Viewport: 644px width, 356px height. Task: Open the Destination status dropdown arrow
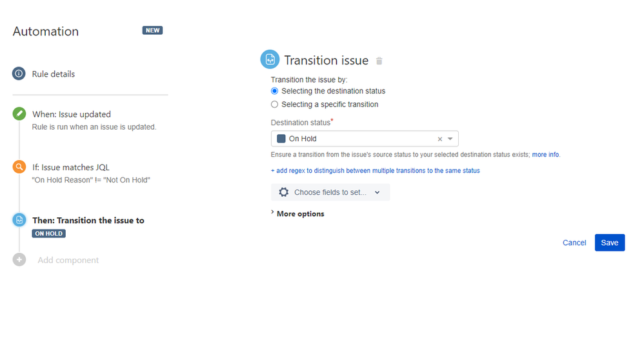tap(450, 139)
